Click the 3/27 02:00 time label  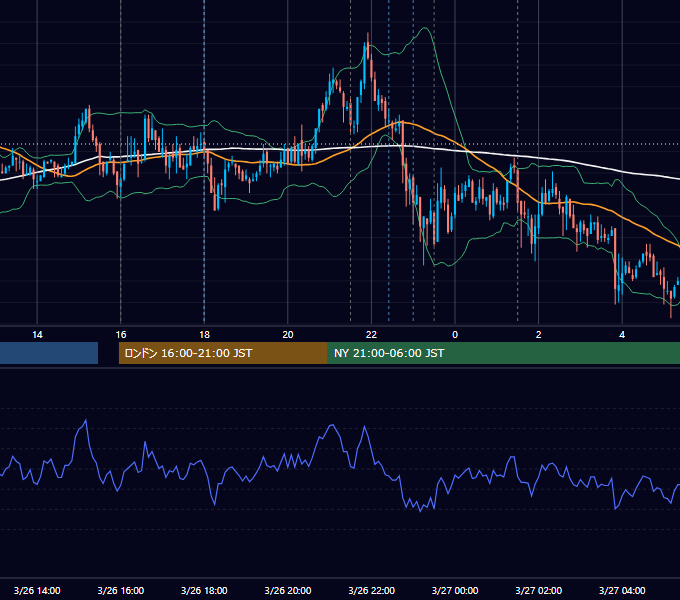click(539, 590)
